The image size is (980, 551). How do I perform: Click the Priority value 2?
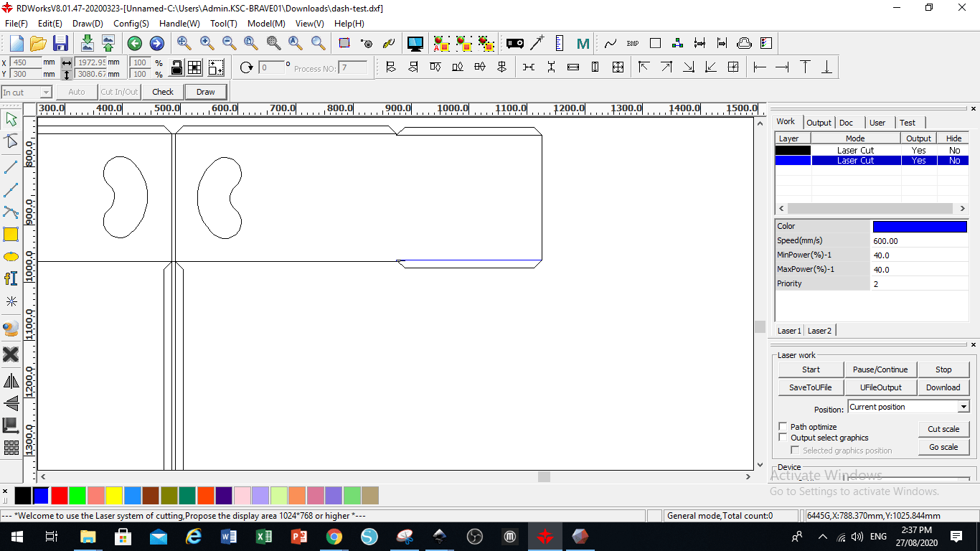tap(920, 284)
